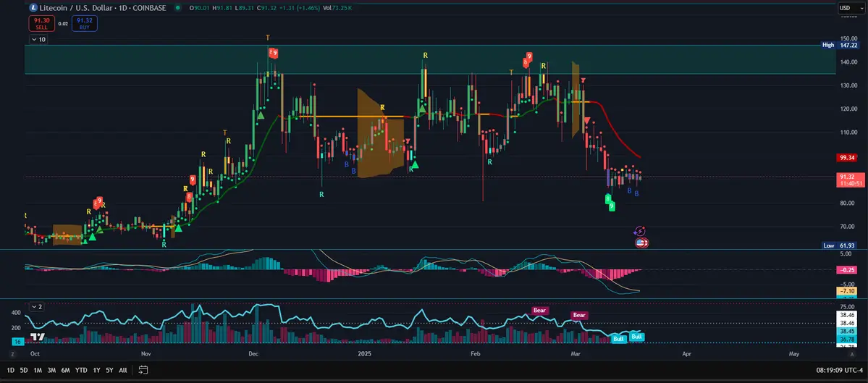Screen dimensions: 868x383
Task: Click the Bear label near early March
Action: point(579,315)
